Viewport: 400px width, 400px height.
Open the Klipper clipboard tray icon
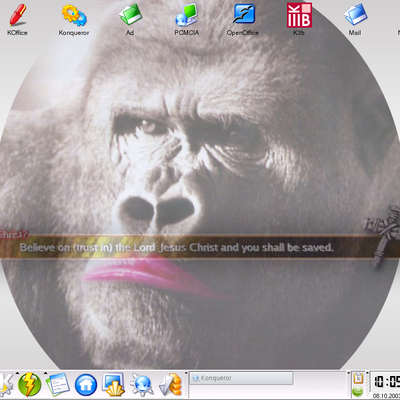pyautogui.click(x=358, y=378)
